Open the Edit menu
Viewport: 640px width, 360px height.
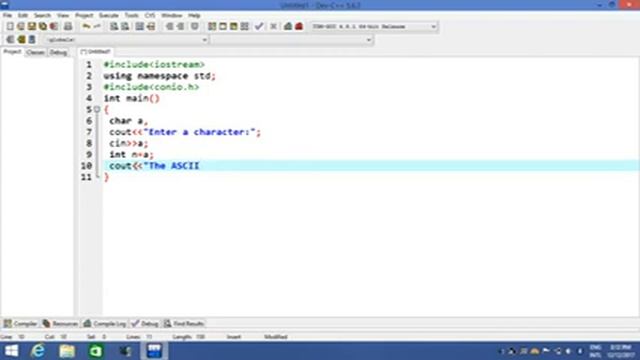[x=23, y=16]
